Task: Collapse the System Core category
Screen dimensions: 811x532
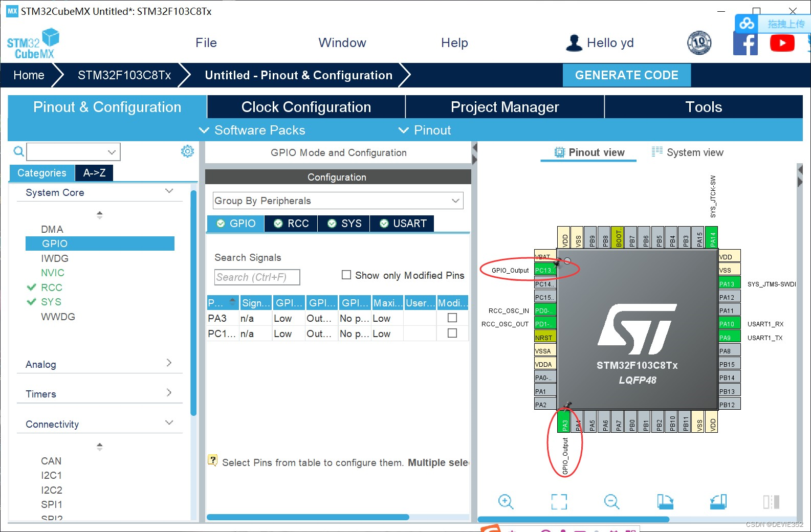Action: 169,191
